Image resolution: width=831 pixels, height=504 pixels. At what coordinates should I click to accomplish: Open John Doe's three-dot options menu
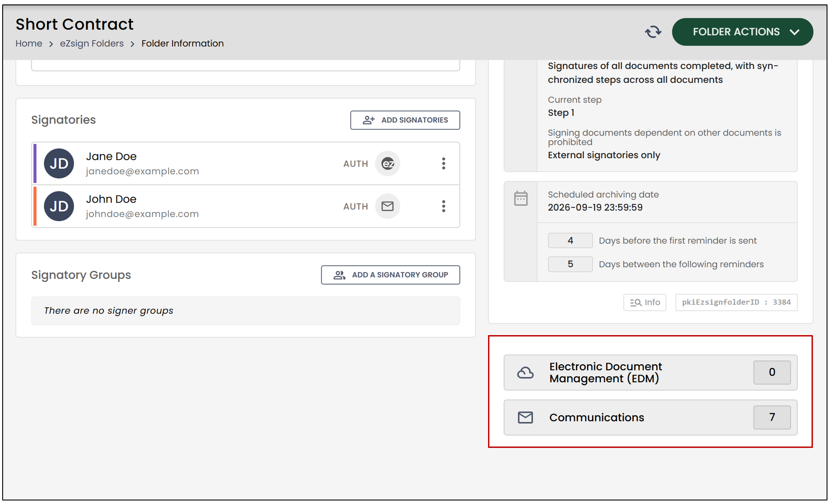(443, 206)
